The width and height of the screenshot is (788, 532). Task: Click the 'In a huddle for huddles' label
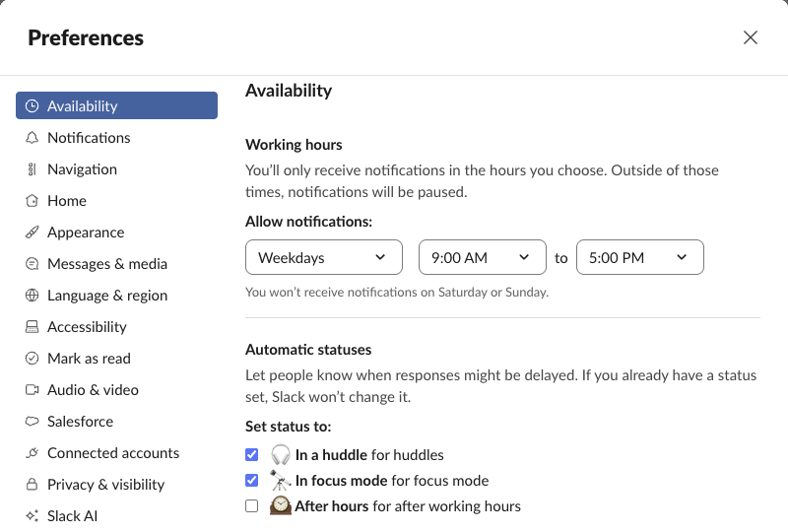(369, 454)
